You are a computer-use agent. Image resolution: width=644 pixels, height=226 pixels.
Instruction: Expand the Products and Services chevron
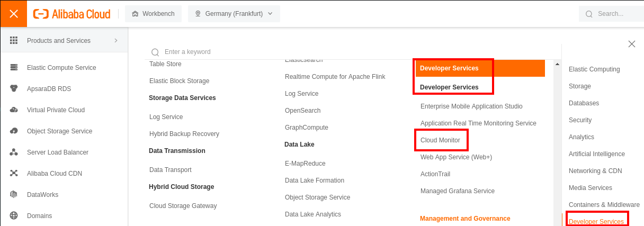[x=115, y=41]
